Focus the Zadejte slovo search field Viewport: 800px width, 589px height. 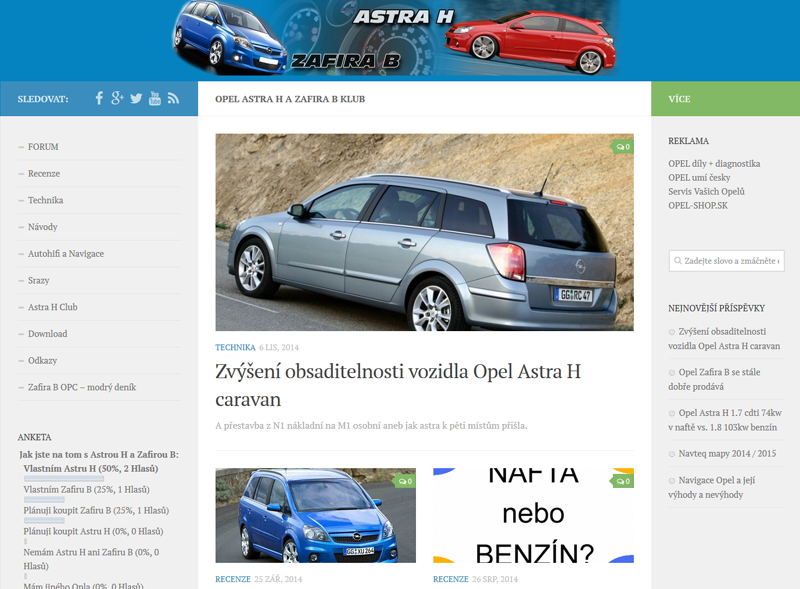727,261
